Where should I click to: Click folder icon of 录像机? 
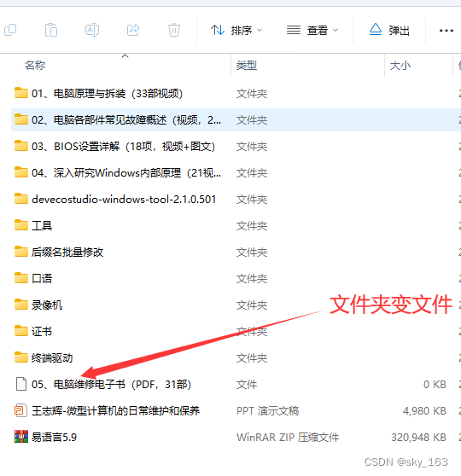pyautogui.click(x=21, y=305)
